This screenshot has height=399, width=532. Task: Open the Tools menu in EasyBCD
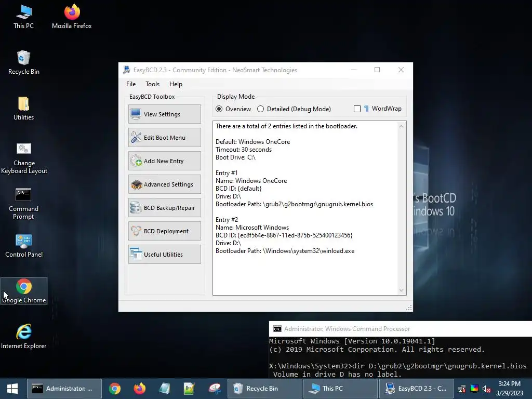coord(152,84)
